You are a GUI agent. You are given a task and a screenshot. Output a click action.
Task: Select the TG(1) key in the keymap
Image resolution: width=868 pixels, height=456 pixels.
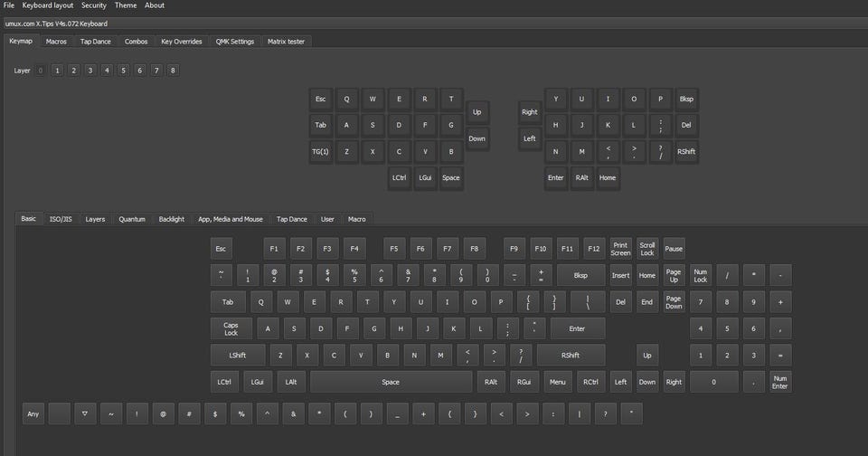[320, 151]
